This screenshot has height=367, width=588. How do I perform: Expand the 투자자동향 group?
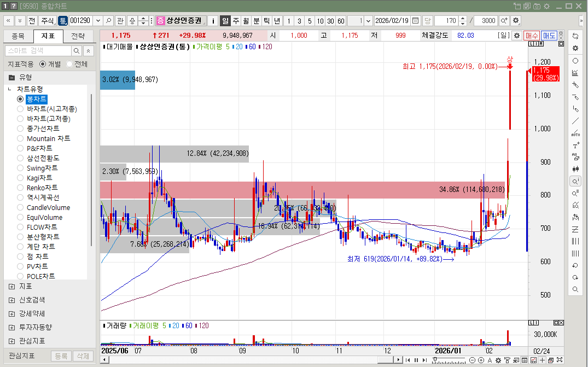coord(11,327)
